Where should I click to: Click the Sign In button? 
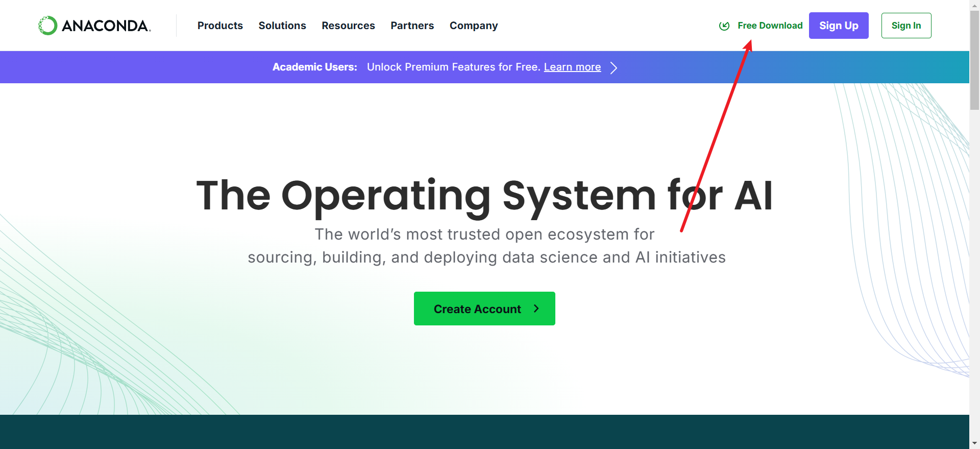click(906, 26)
